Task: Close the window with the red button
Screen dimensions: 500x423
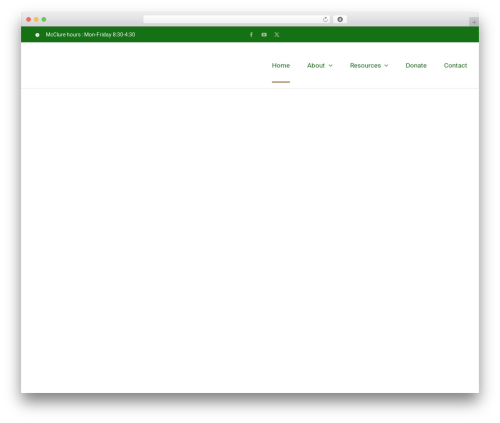Action: pyautogui.click(x=29, y=20)
